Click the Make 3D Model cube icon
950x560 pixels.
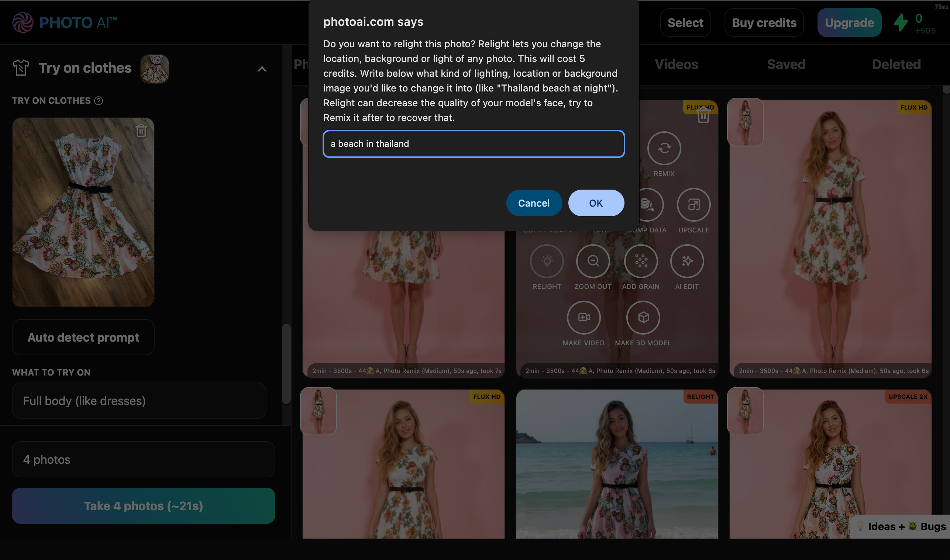(x=643, y=317)
